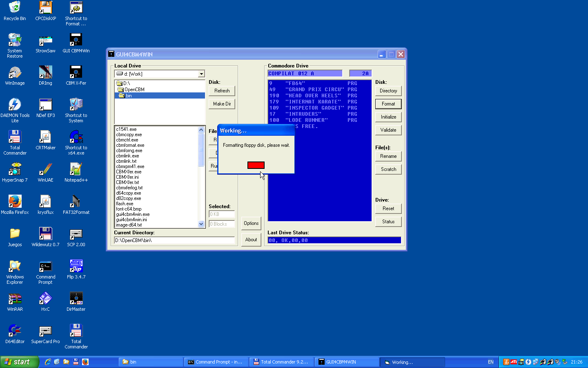The height and width of the screenshot is (368, 588).
Task: Click the Options button
Action: tap(251, 223)
